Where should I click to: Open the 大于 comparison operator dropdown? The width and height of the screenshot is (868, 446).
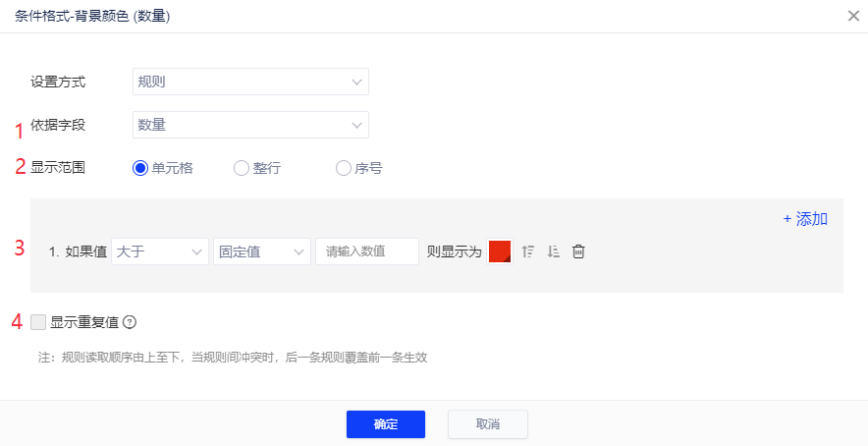[x=160, y=251]
